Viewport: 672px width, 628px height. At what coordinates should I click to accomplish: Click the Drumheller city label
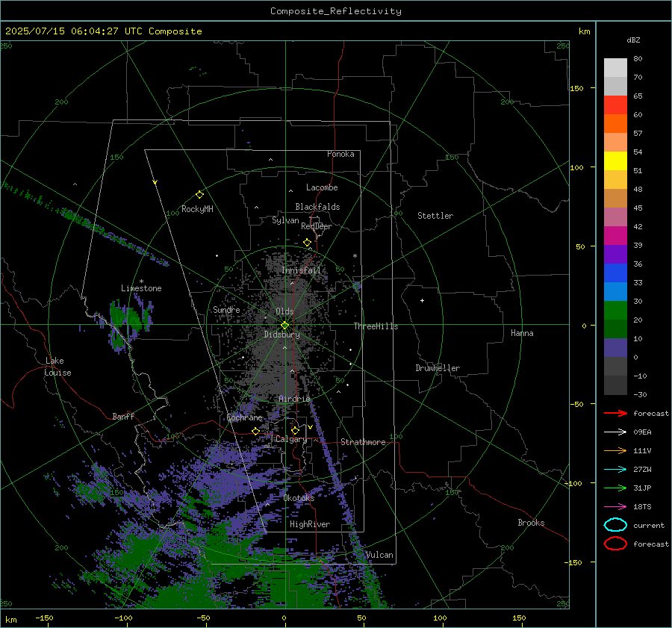tap(438, 368)
